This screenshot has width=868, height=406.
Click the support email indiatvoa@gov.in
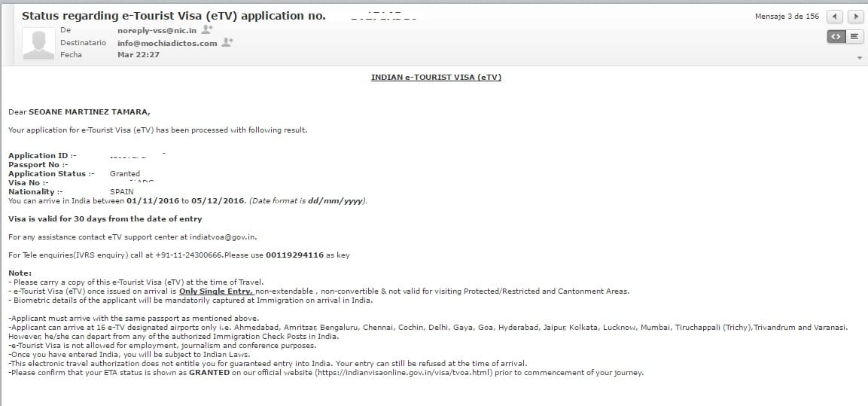223,237
